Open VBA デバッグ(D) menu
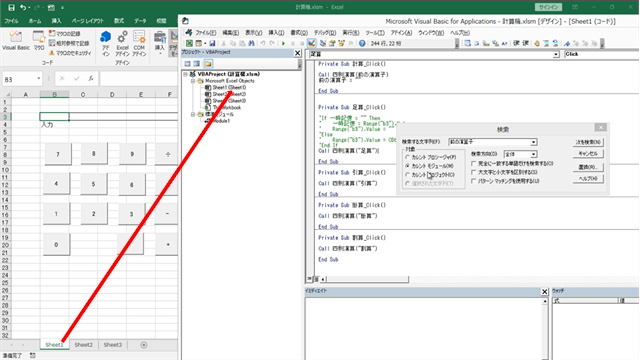The image size is (640, 360). 325,33
